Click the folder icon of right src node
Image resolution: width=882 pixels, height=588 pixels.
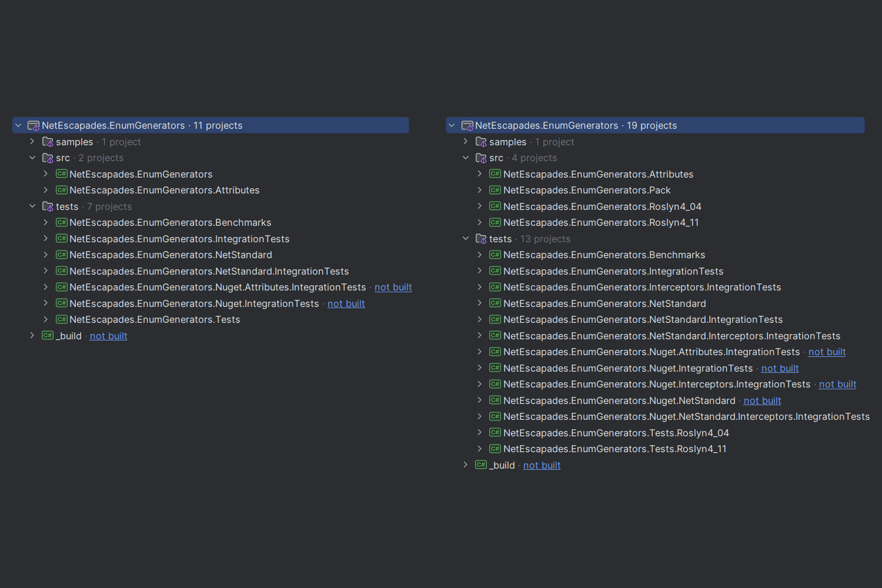pos(480,157)
